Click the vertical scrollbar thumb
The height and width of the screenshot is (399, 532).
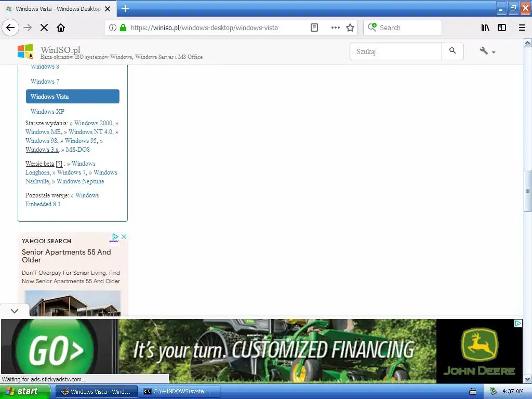528,191
